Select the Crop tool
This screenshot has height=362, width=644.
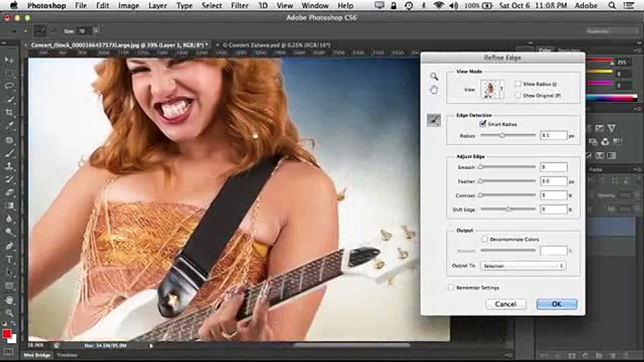pyautogui.click(x=9, y=113)
